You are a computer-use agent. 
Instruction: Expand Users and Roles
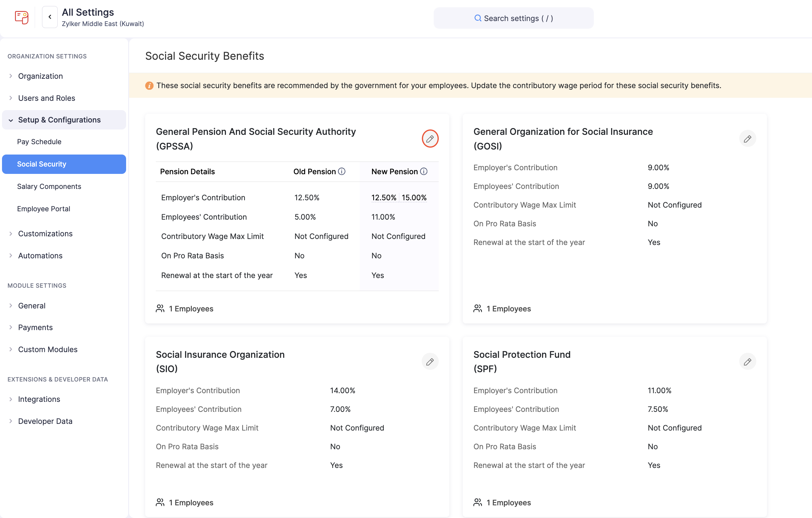coord(46,98)
